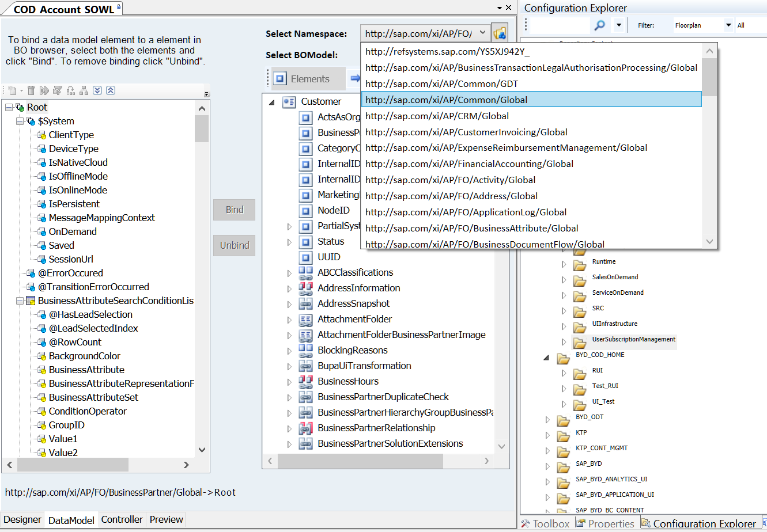The width and height of the screenshot is (767, 532).
Task: Click the UUID element icon
Action: pos(306,257)
